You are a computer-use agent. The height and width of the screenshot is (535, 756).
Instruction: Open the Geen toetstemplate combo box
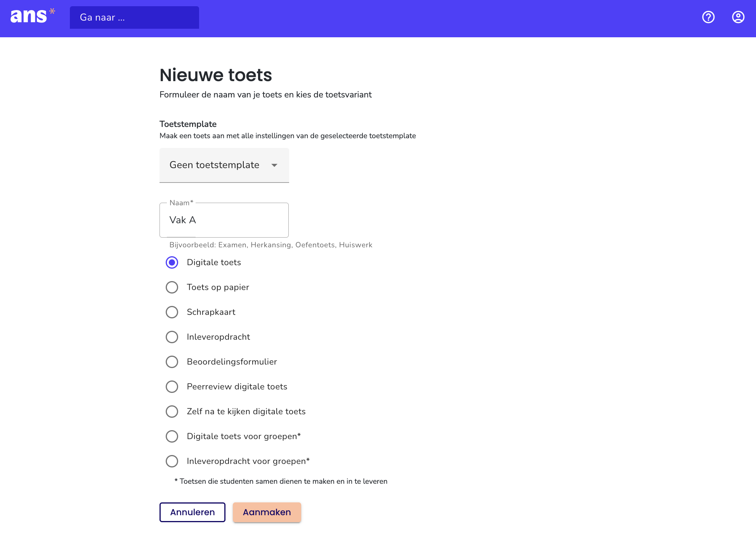(x=224, y=165)
